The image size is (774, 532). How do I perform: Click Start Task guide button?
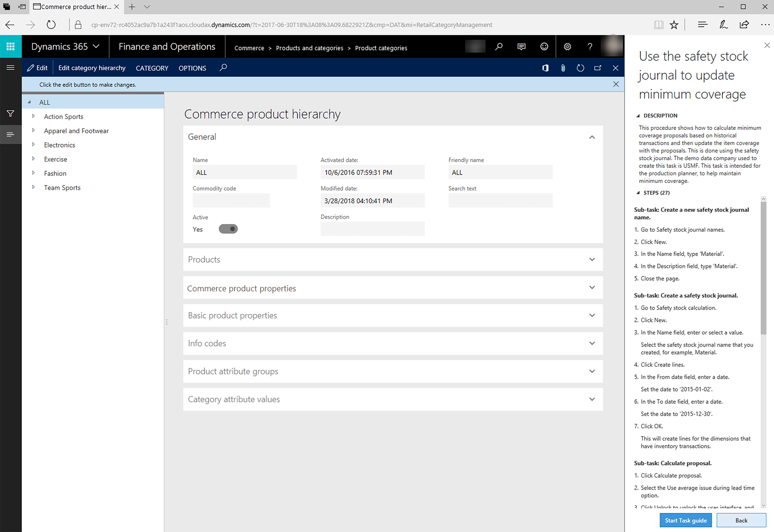tap(685, 520)
